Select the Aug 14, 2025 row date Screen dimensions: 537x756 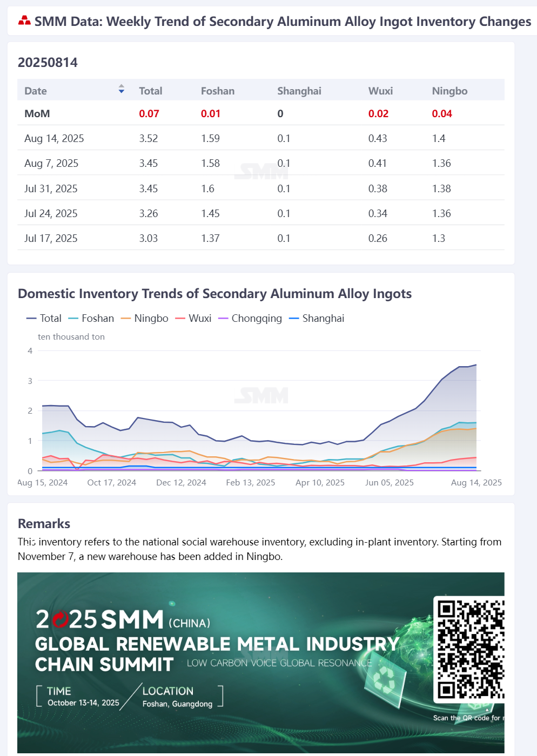pyautogui.click(x=54, y=138)
